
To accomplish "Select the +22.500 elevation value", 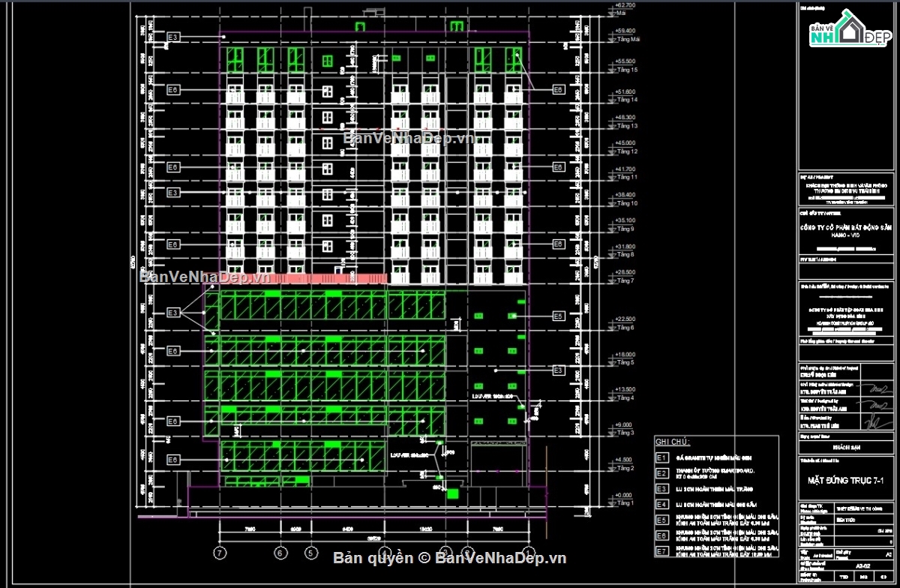I will [626, 319].
